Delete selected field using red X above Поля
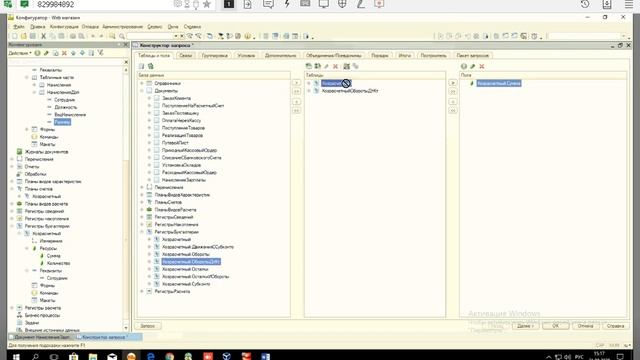This screenshot has width=640, height=360. [482, 66]
